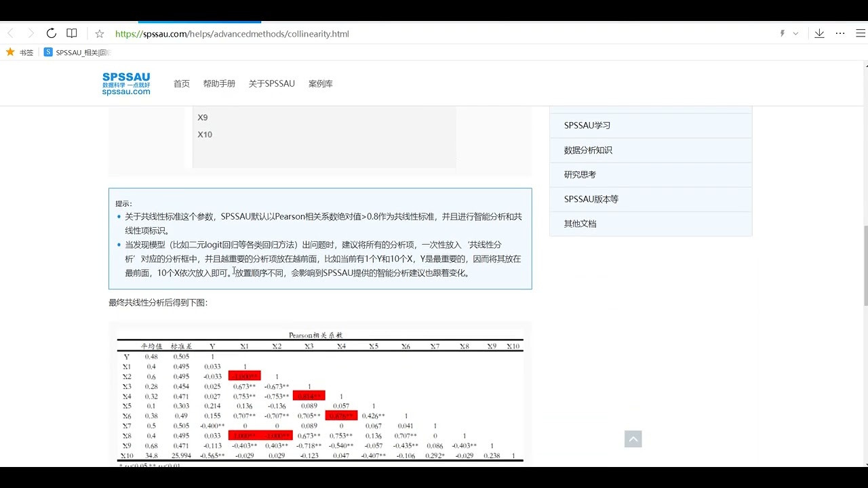Open the reading mode book icon
Screen dimensions: 868x488
71,33
